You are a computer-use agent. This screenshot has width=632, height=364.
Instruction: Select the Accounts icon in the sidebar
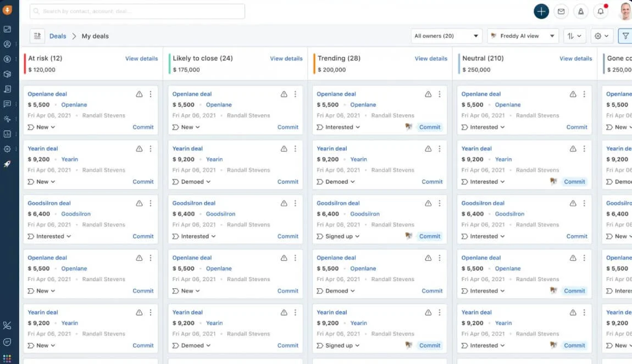click(8, 74)
